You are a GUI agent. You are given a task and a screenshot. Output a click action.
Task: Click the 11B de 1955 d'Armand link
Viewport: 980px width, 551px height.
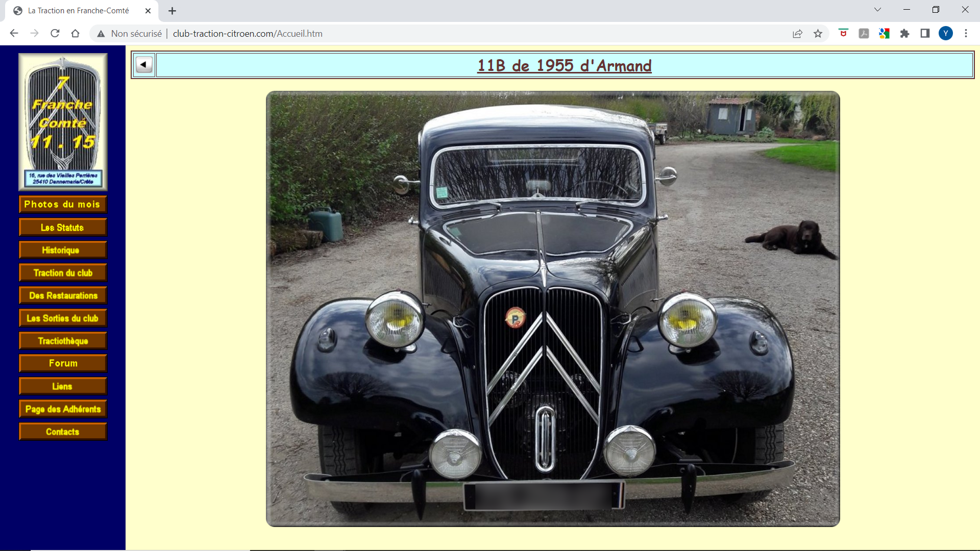tap(564, 65)
